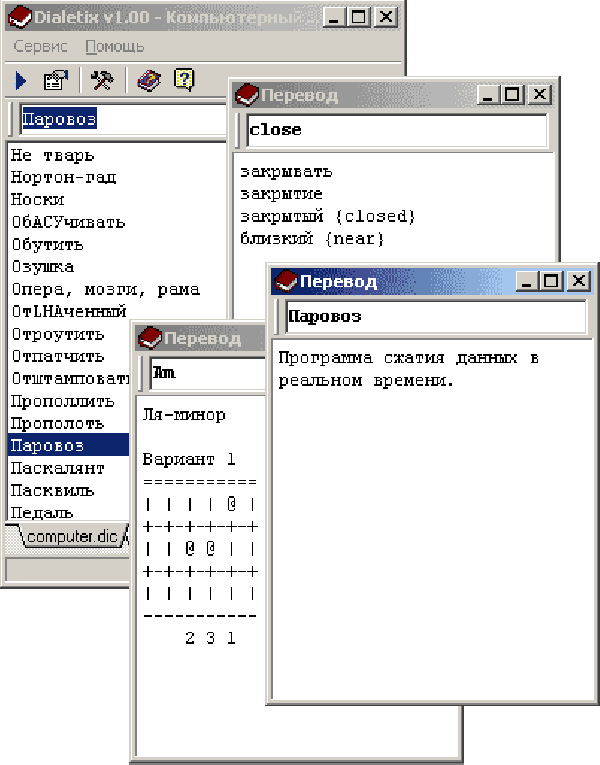Click book icon of the 'Am' Перевод window

click(150, 338)
